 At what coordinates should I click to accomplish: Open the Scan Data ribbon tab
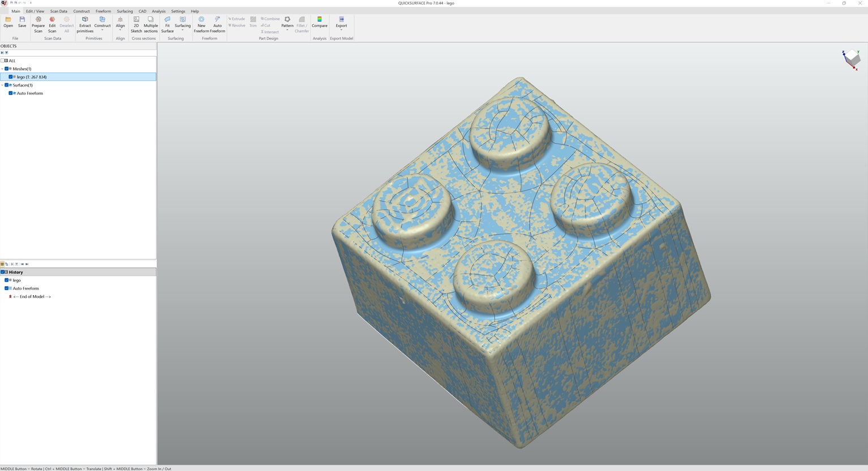pos(58,11)
